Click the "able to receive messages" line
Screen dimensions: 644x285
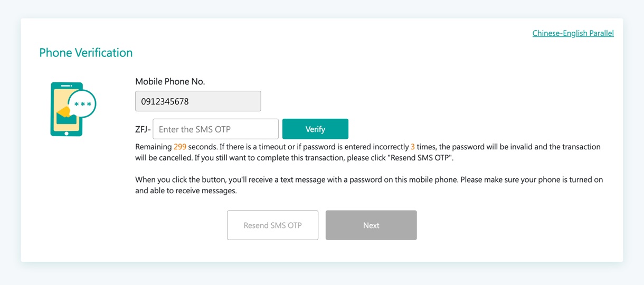tap(186, 191)
